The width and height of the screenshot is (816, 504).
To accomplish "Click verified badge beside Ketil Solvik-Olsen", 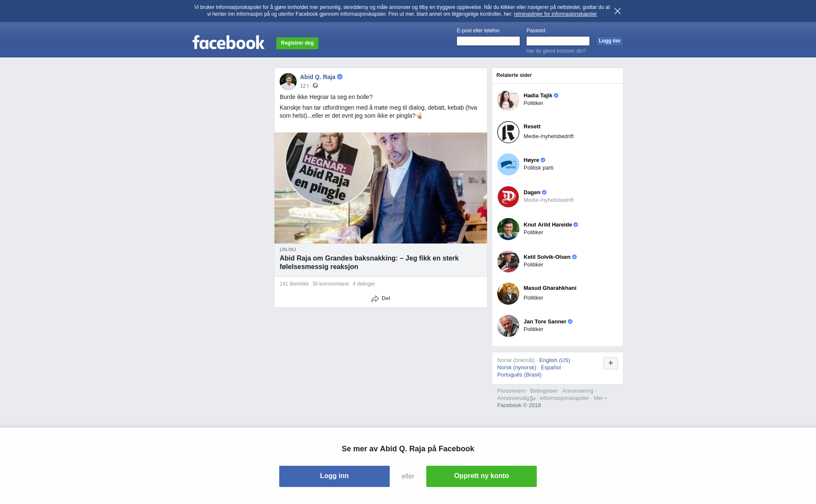I will [x=575, y=257].
